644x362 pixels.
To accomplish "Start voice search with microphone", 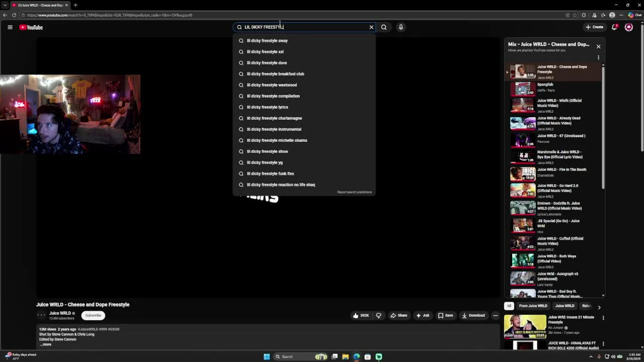I will tap(401, 27).
